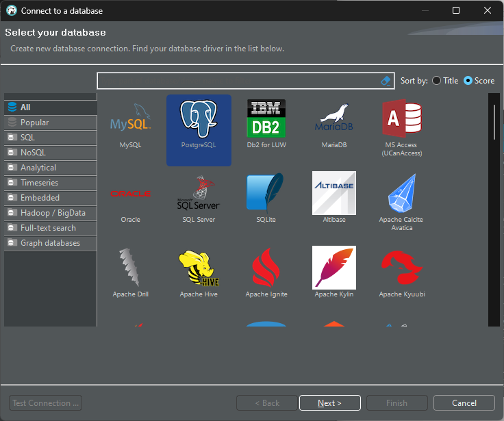Clear the driver filter with eraser icon

coord(386,81)
